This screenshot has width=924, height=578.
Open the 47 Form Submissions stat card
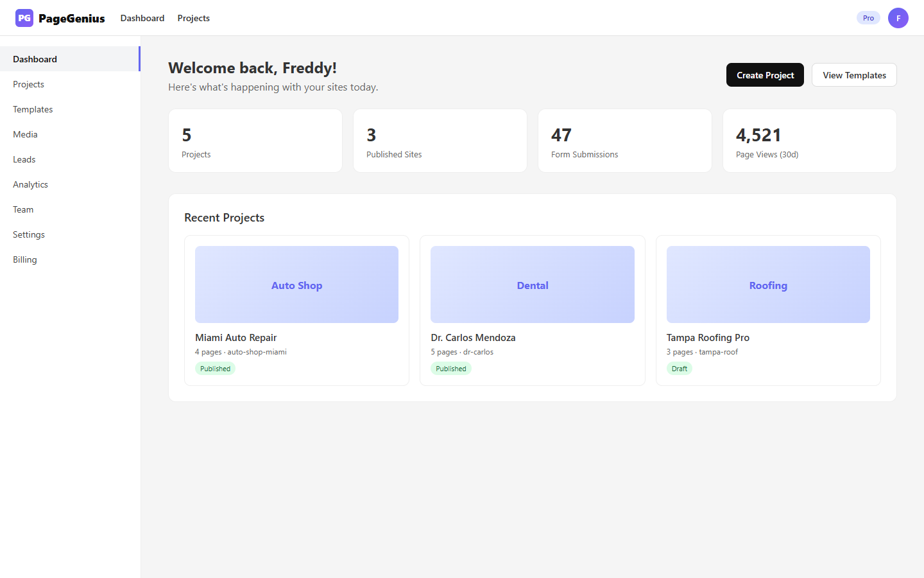625,141
